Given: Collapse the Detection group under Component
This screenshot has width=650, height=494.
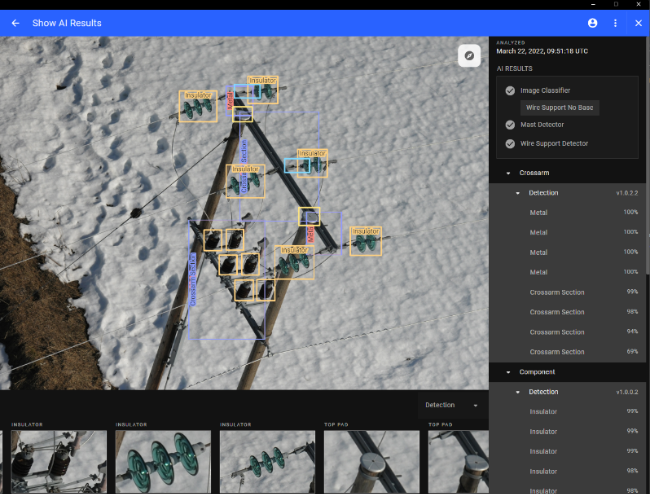Looking at the screenshot, I should point(517,392).
